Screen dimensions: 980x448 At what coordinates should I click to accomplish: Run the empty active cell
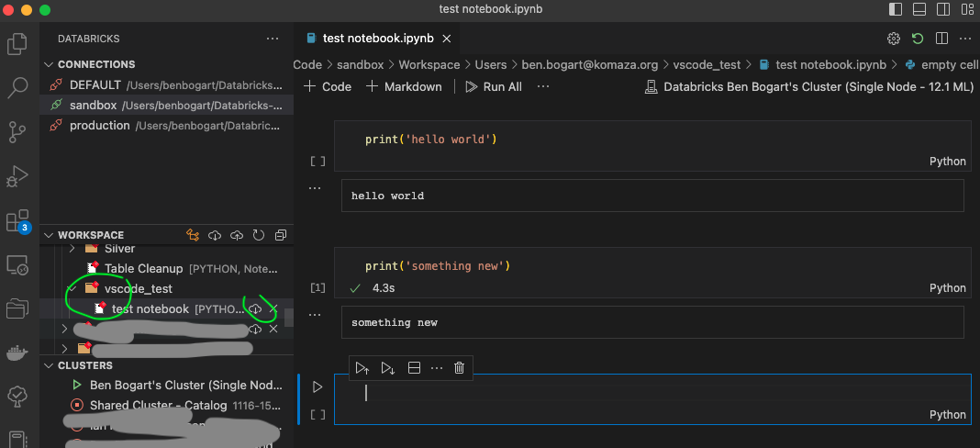point(317,387)
